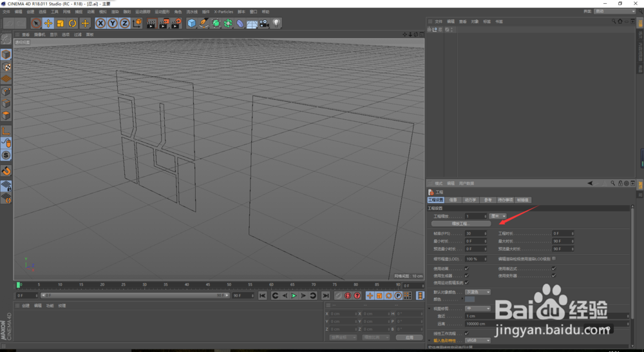Open the 帮助 menu
This screenshot has width=644, height=352.
pyautogui.click(x=266, y=12)
